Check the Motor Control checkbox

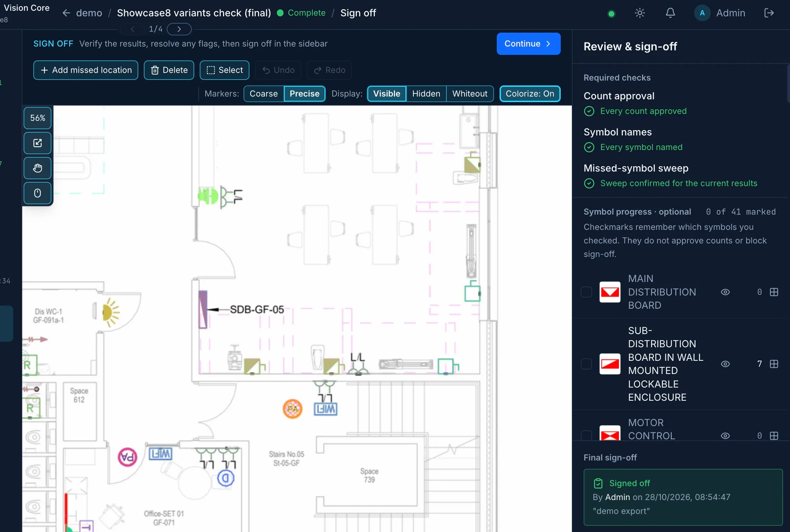click(586, 435)
